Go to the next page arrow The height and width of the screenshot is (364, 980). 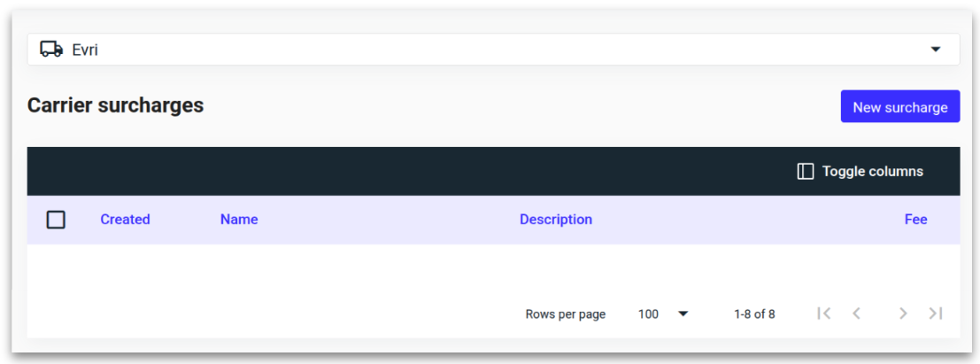pyautogui.click(x=903, y=314)
